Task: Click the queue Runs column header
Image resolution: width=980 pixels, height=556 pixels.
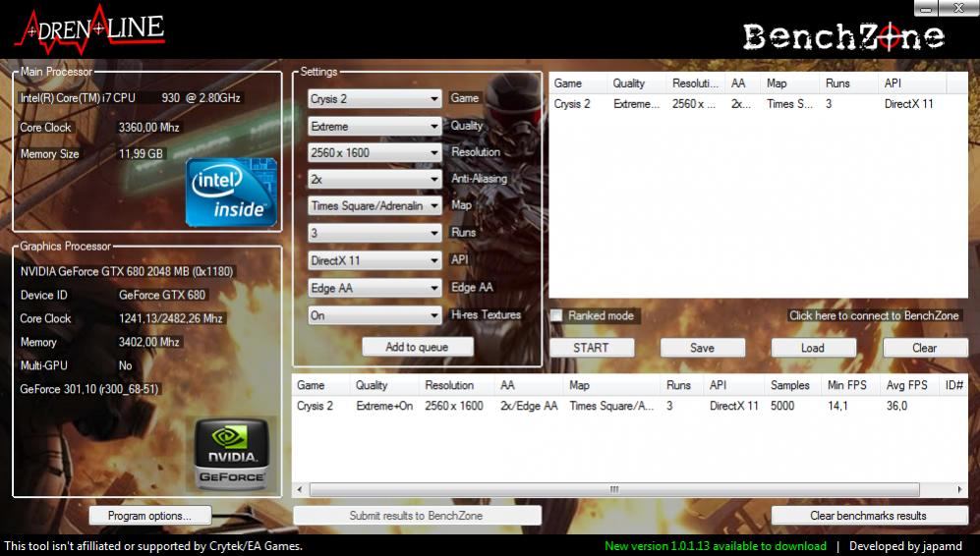Action: click(847, 83)
